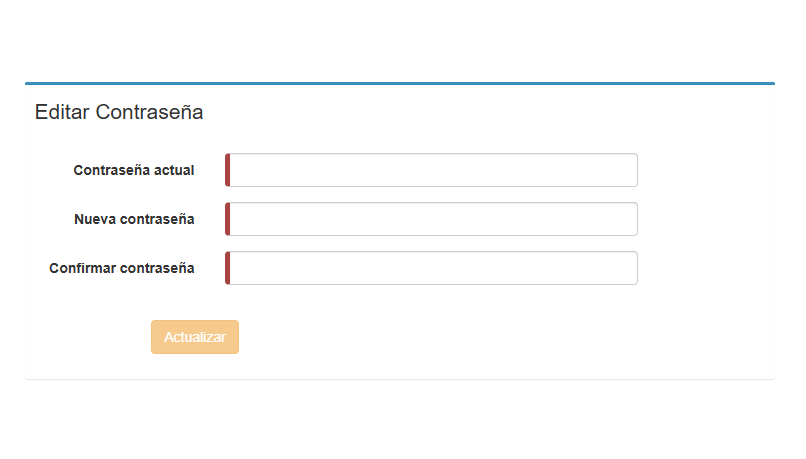806x459 pixels.
Task: Click the right end of the Confirmar contraseña field
Action: [x=626, y=268]
